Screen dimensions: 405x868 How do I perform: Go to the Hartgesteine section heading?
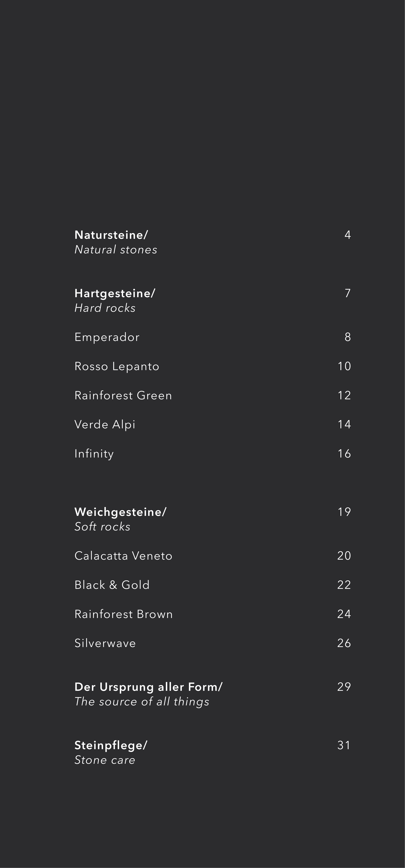pos(115,293)
